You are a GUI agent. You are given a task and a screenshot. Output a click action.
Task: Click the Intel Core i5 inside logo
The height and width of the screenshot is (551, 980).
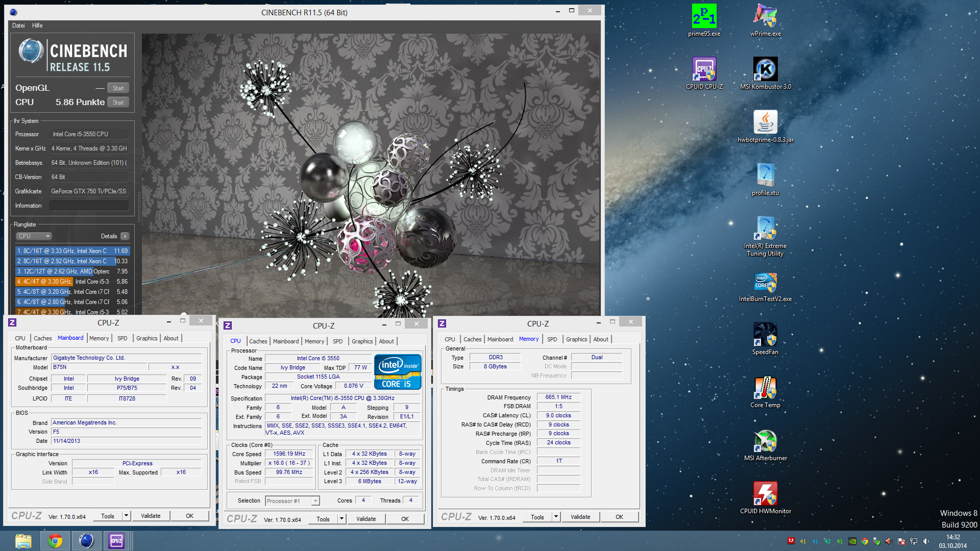coord(398,372)
